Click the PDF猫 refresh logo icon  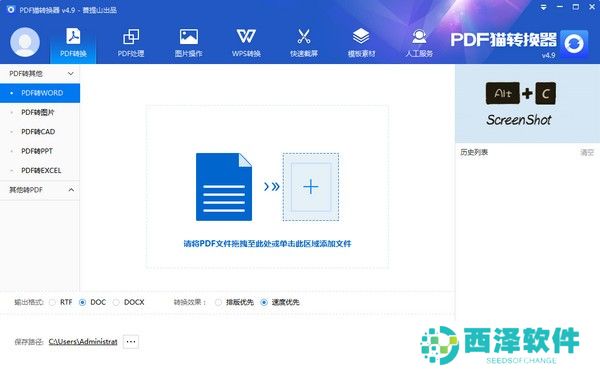[574, 43]
